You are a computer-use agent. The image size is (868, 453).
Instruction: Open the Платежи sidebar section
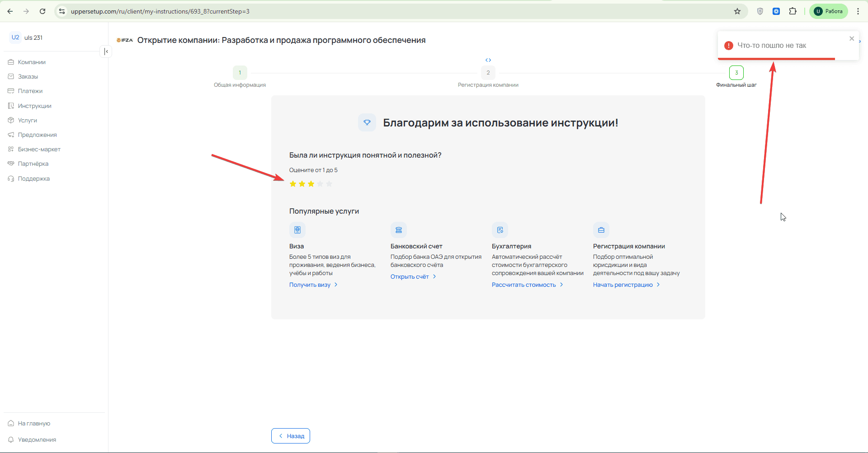(x=30, y=91)
